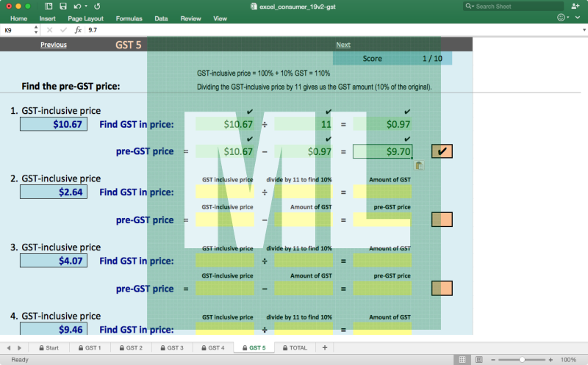The image size is (588, 365).
Task: Click the Redo icon in title bar
Action: (x=98, y=6)
